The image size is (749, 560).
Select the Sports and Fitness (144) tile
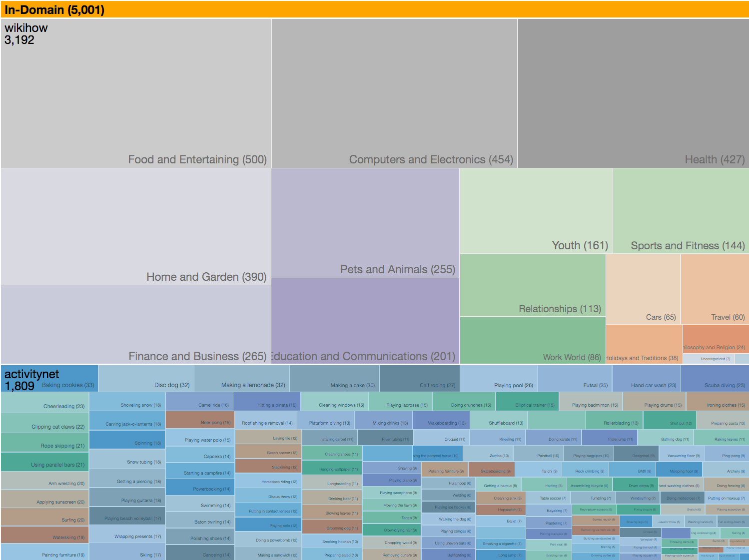pyautogui.click(x=681, y=211)
